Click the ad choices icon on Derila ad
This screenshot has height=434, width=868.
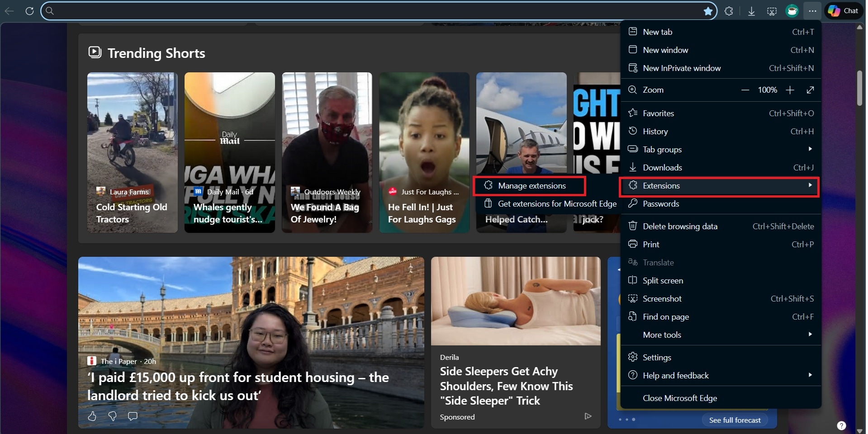[x=588, y=416]
